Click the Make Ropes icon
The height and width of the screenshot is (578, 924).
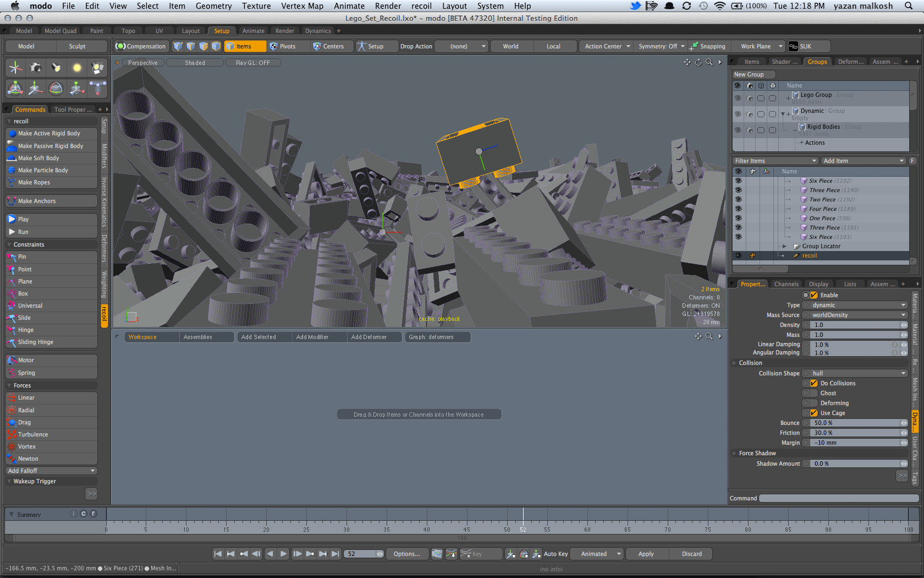coord(12,182)
